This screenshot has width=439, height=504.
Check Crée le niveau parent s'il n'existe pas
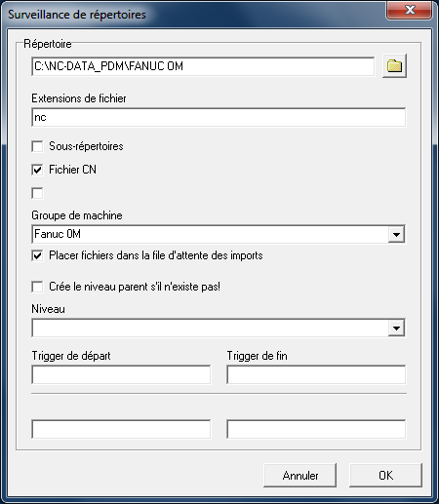[37, 287]
